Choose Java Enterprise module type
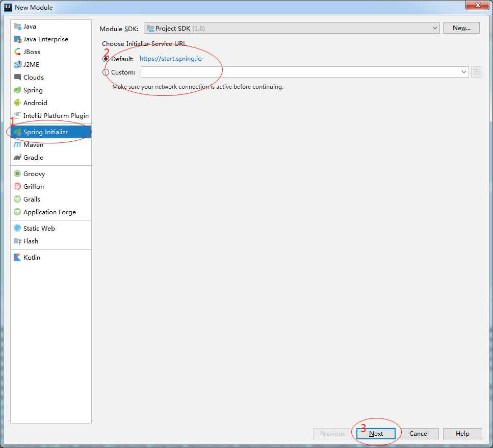 tap(51, 39)
